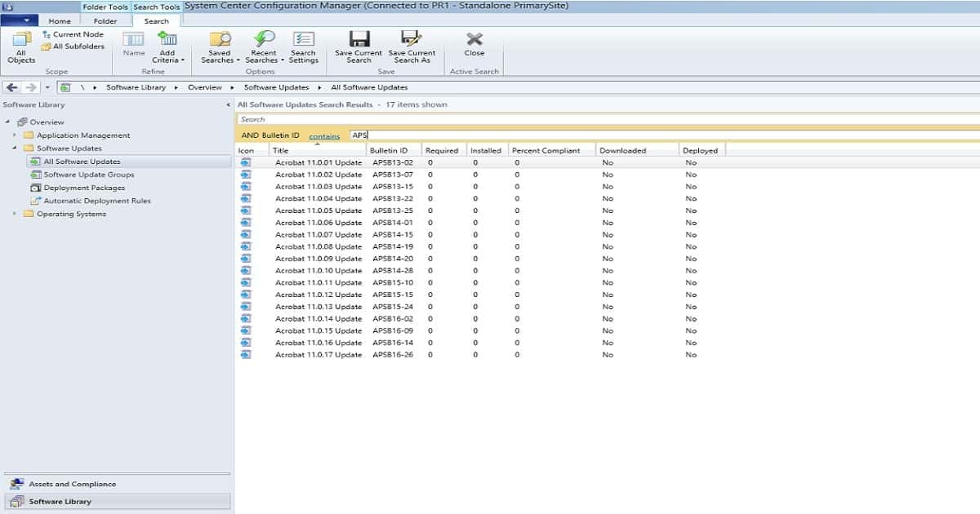Viewport: 980px width, 514px height.
Task: Click the update icon for Acrobat 11.0.17 Update
Action: coord(246,355)
